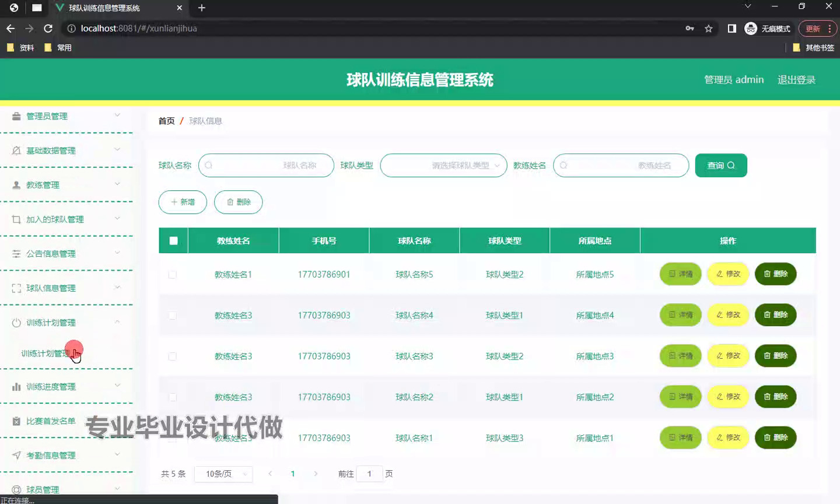Click the 前往 page number input
The image size is (840, 504).
coord(369,474)
